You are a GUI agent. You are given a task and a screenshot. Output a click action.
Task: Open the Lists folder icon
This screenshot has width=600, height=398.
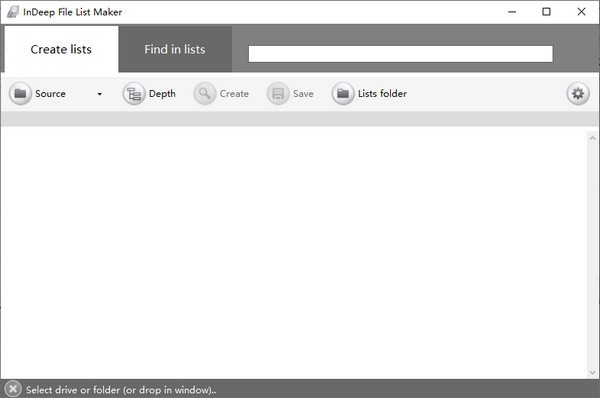[x=343, y=93]
